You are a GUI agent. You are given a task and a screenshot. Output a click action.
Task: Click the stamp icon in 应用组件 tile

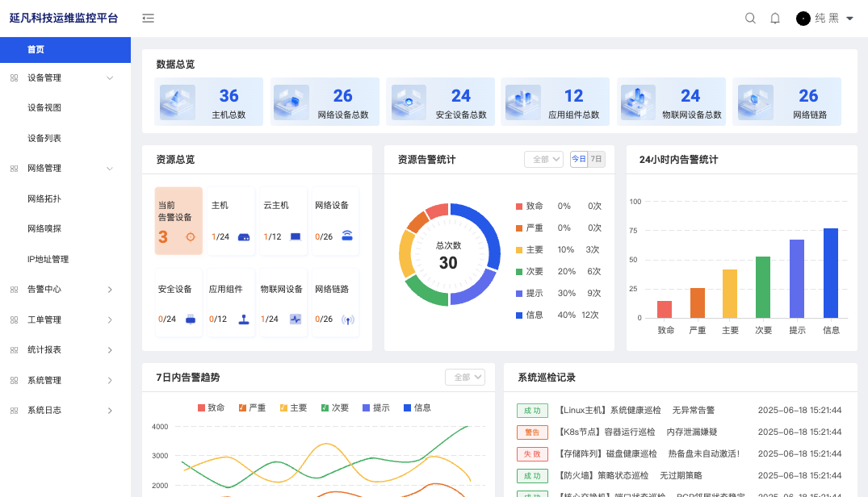click(x=244, y=319)
